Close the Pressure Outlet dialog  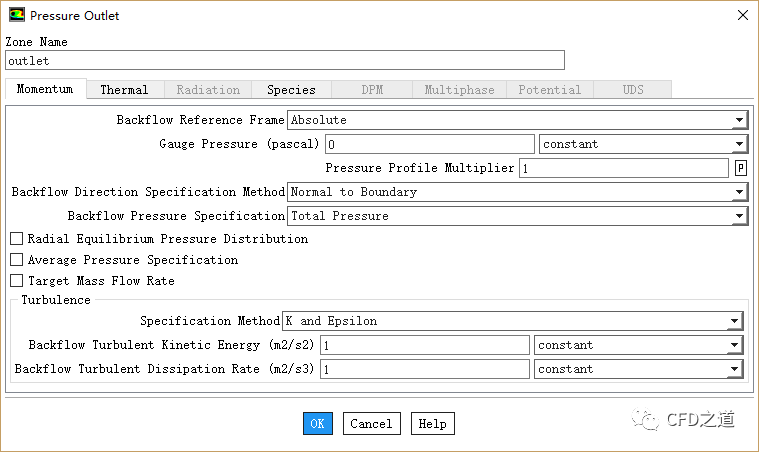(x=741, y=15)
